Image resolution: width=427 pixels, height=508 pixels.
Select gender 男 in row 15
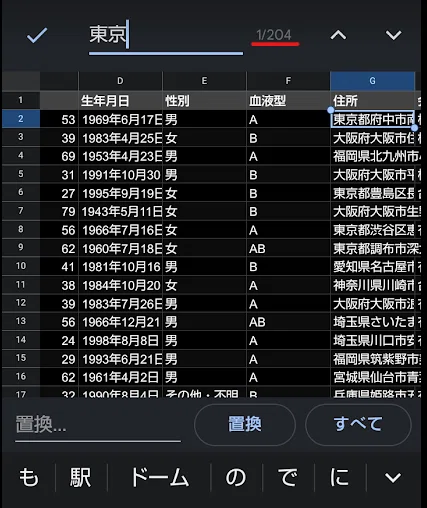pyautogui.click(x=204, y=359)
